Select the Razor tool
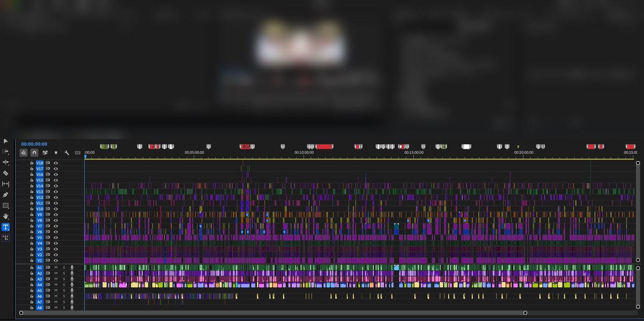 pos(6,173)
